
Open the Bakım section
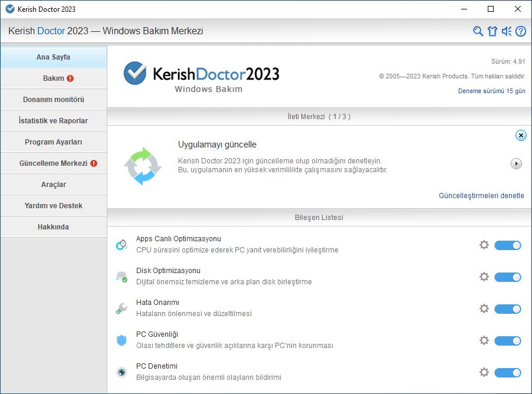[x=54, y=78]
